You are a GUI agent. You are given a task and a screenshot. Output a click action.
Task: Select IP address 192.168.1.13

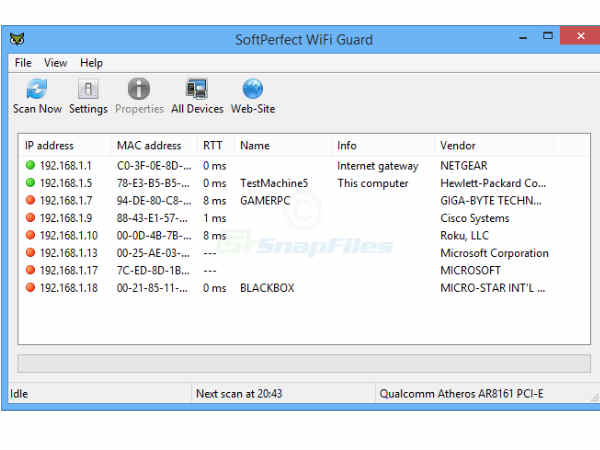pos(69,253)
